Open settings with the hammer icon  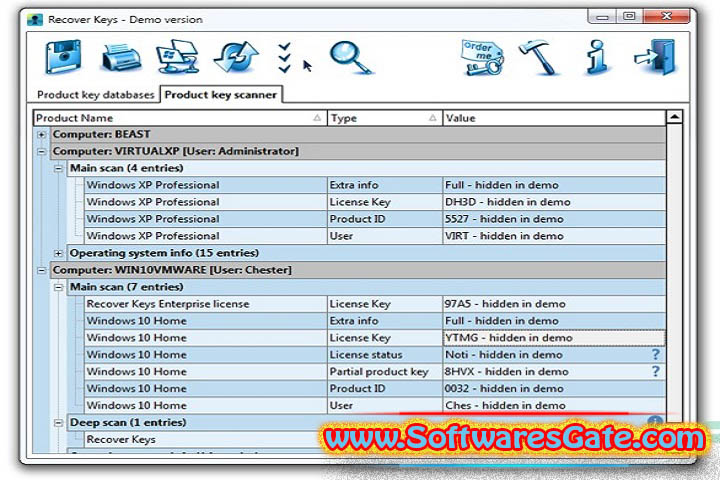click(x=539, y=57)
